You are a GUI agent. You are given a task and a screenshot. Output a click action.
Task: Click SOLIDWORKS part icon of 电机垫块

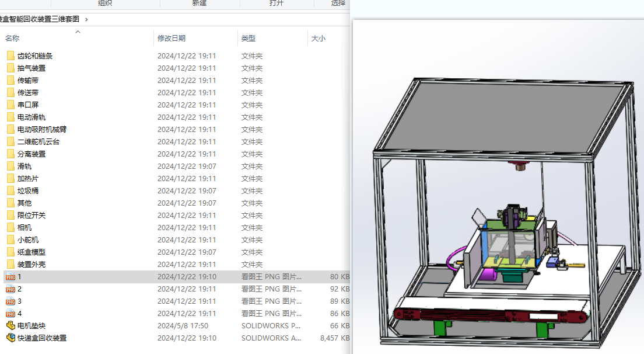[10, 325]
